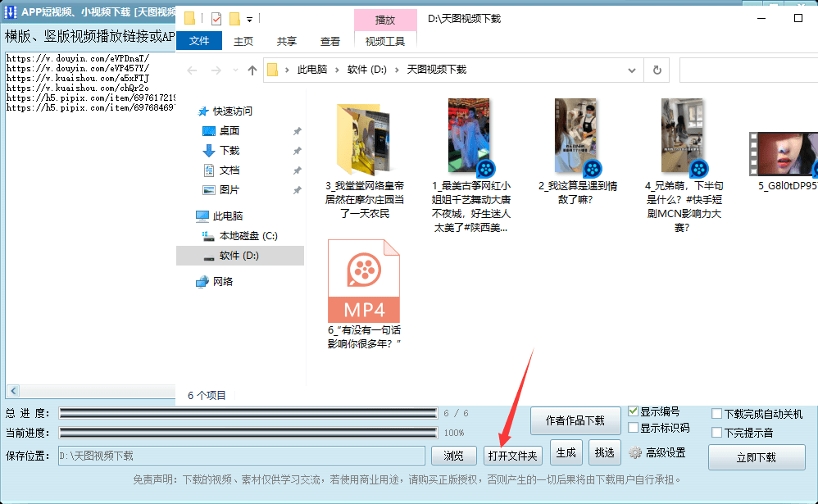Click the back navigation arrow

(192, 70)
